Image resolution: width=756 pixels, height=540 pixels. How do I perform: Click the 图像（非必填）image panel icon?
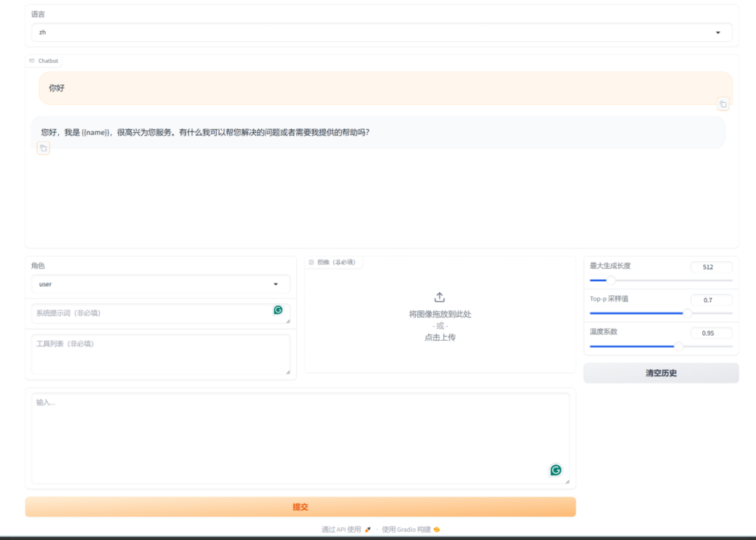[311, 262]
